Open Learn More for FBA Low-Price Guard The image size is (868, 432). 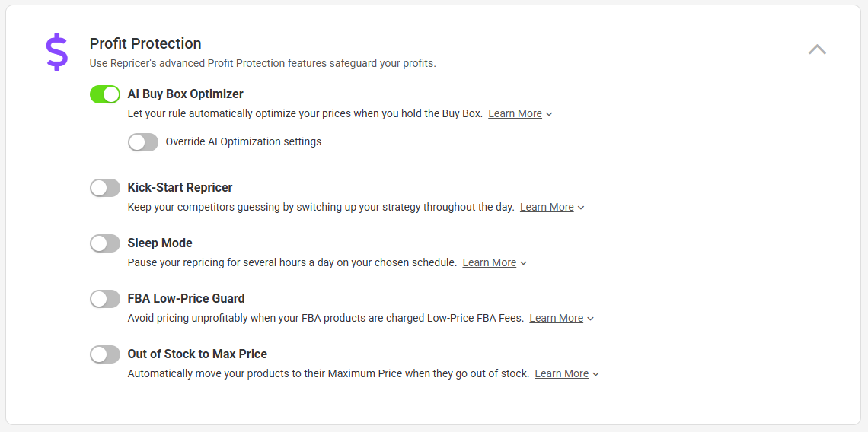556,319
